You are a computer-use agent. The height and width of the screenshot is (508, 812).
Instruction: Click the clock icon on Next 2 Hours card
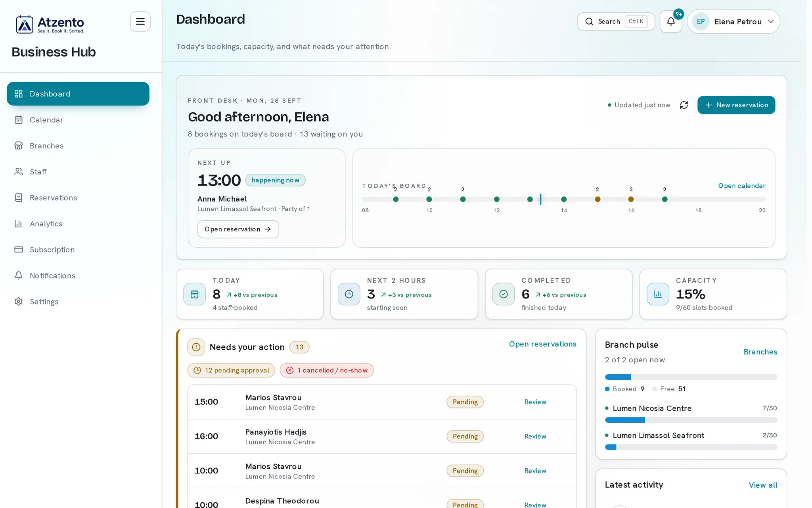tap(349, 294)
